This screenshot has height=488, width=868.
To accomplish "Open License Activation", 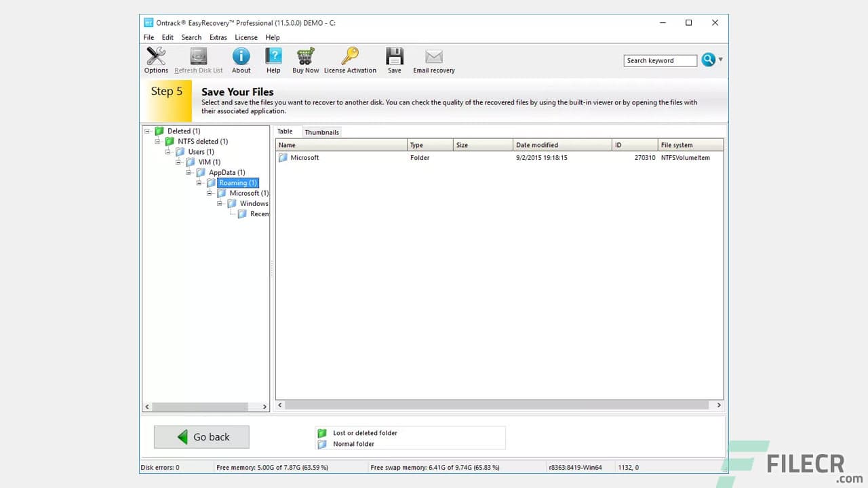I will click(350, 57).
